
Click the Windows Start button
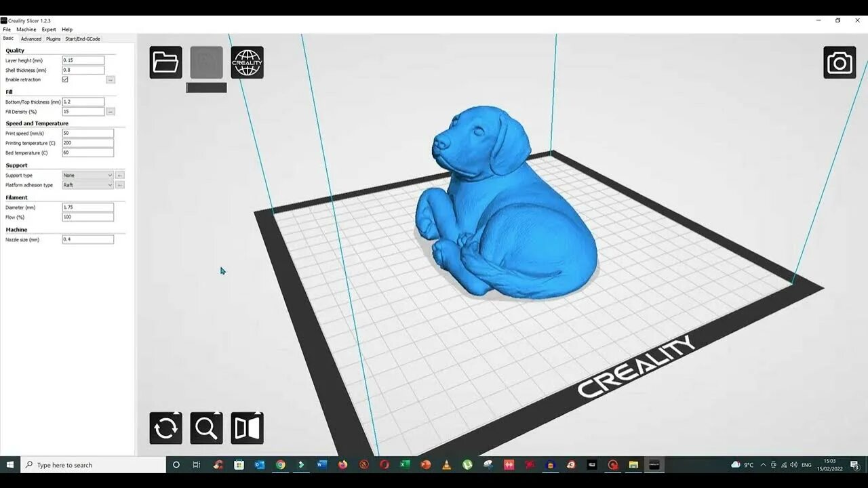point(10,465)
